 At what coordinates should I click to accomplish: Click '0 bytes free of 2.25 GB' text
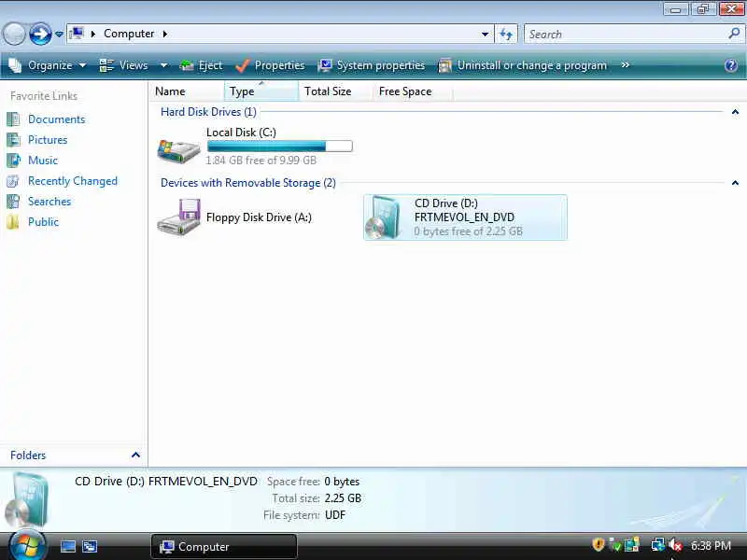click(469, 231)
